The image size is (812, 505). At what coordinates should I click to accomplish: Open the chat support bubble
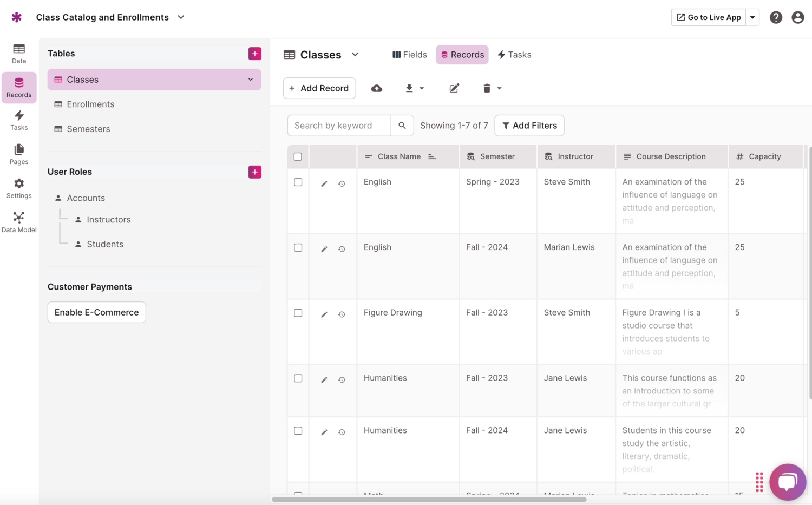point(787,481)
